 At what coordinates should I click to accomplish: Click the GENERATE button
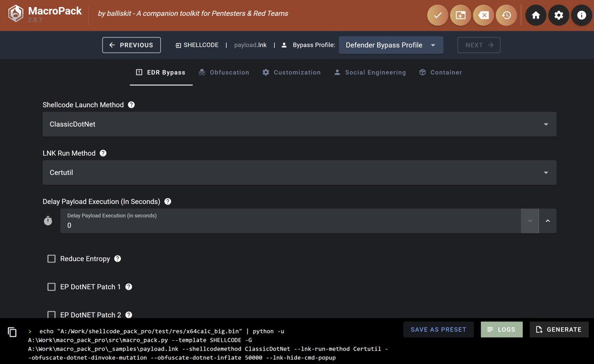(x=559, y=329)
